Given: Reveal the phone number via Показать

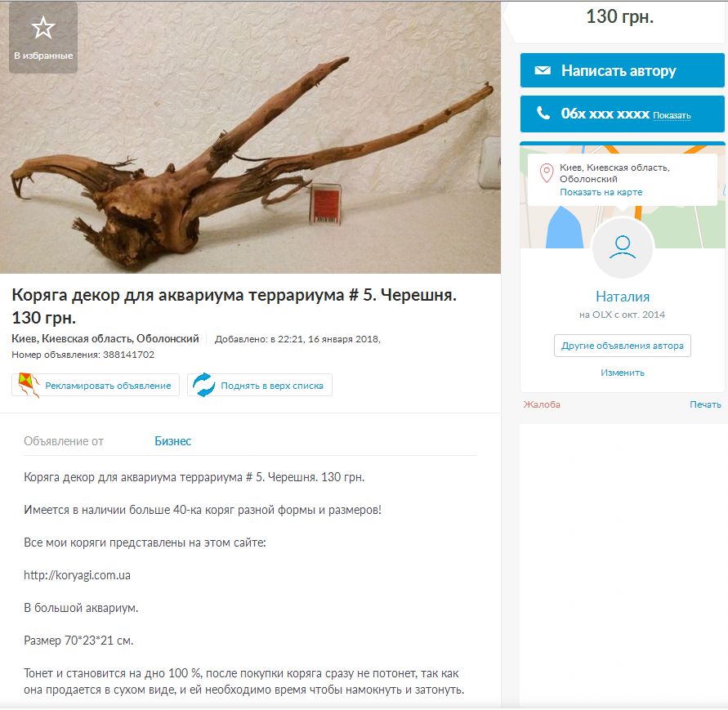Looking at the screenshot, I should click(x=672, y=115).
